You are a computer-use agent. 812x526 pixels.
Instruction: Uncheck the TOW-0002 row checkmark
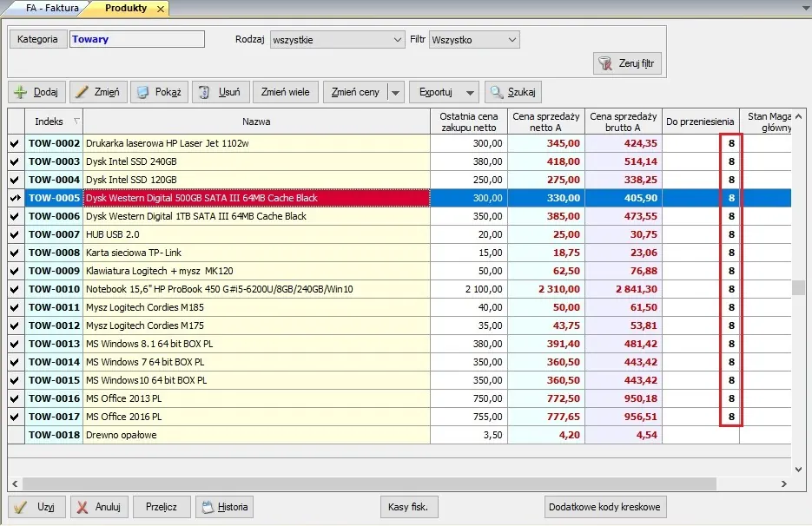pyautogui.click(x=15, y=143)
